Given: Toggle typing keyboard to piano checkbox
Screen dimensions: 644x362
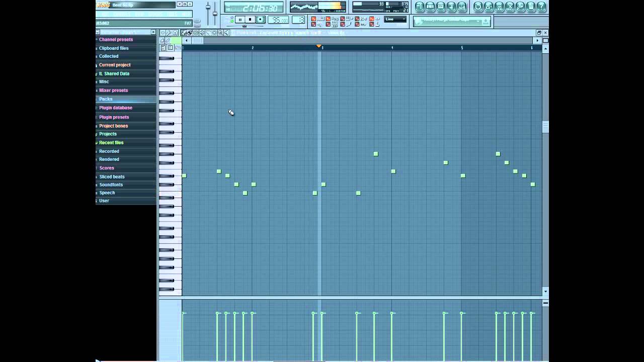Looking at the screenshot, I should (313, 19).
